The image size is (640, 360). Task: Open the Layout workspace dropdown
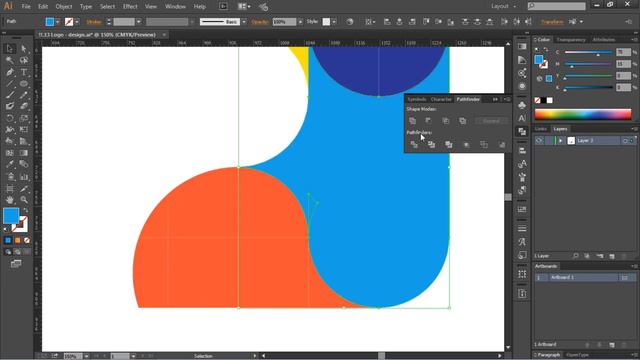click(x=504, y=7)
